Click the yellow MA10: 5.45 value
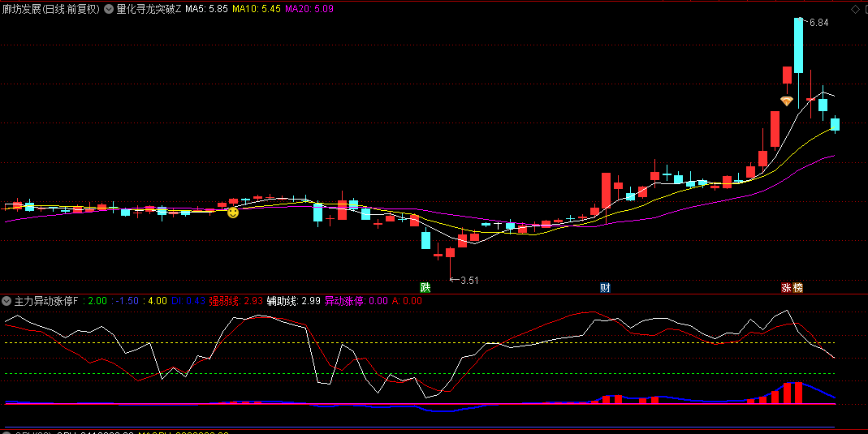This screenshot has height=434, width=868. tap(257, 9)
